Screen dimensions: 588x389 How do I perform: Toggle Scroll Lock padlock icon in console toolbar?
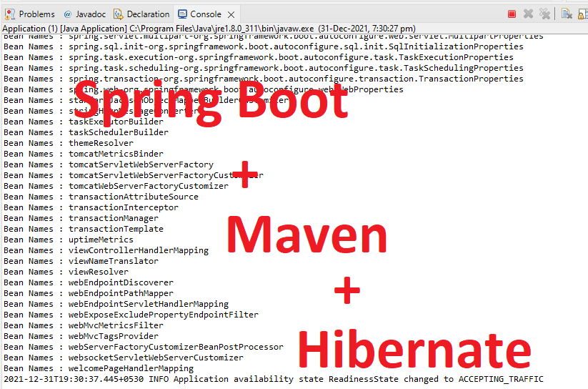coord(583,14)
